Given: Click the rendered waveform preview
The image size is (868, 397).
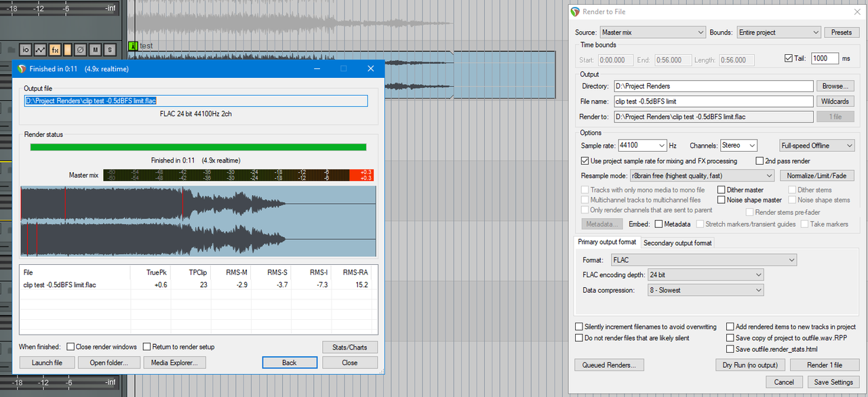Looking at the screenshot, I should pos(198,222).
